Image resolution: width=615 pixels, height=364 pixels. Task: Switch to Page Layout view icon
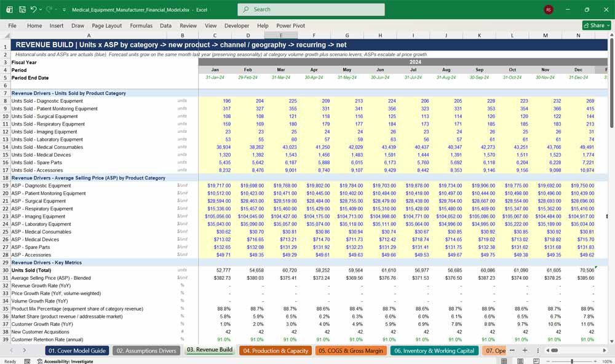coord(520,361)
